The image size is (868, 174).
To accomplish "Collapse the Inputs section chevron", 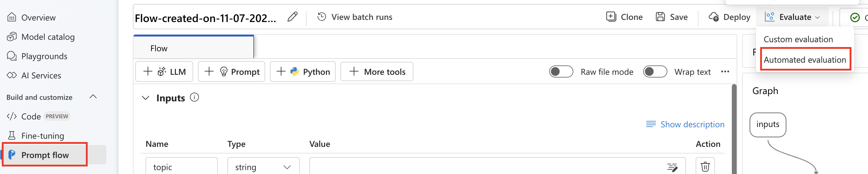I will pos(145,98).
